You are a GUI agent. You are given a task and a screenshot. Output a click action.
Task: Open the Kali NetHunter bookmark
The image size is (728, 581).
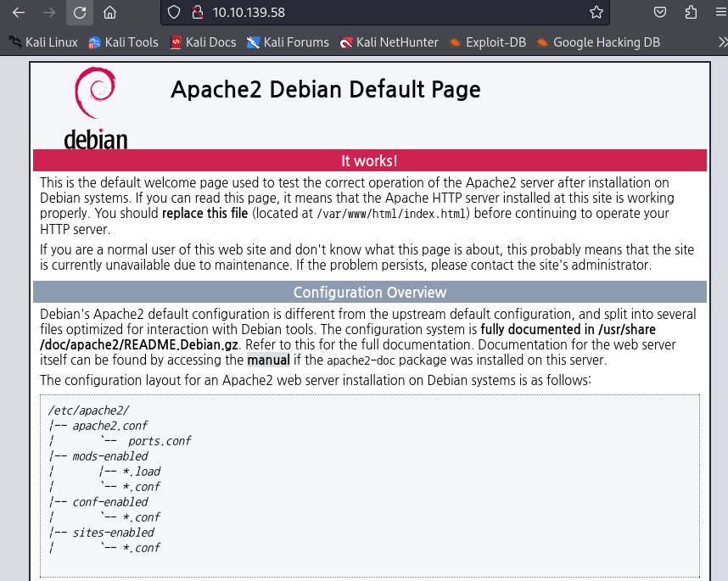pos(389,42)
